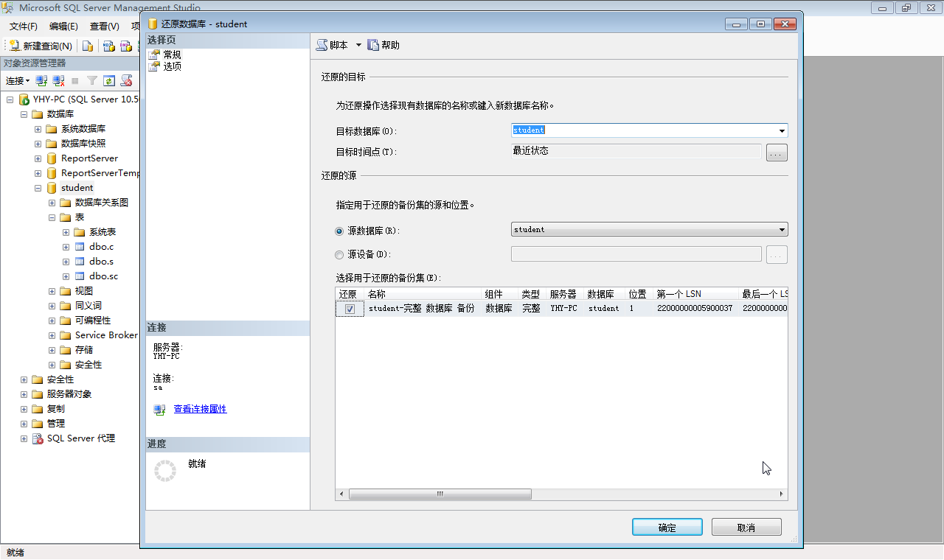Click the Stop square icon in Object Explorer
The width and height of the screenshot is (944, 560).
75,80
